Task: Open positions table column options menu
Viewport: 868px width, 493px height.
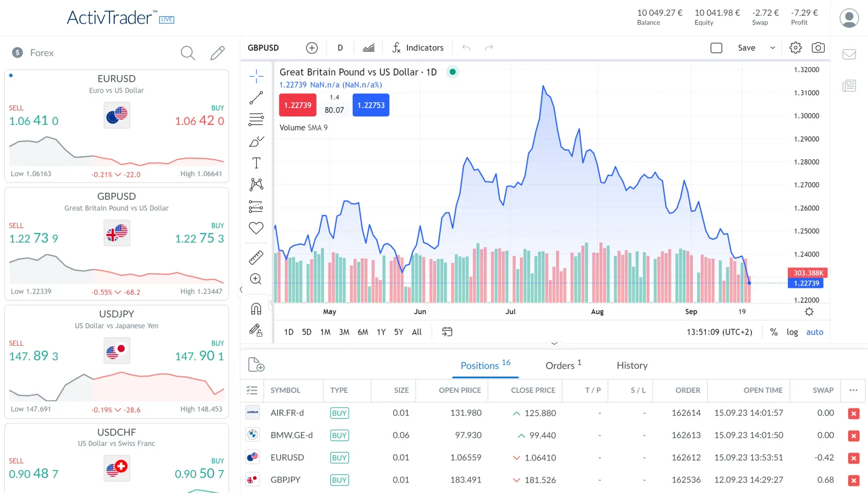Action: coord(853,390)
